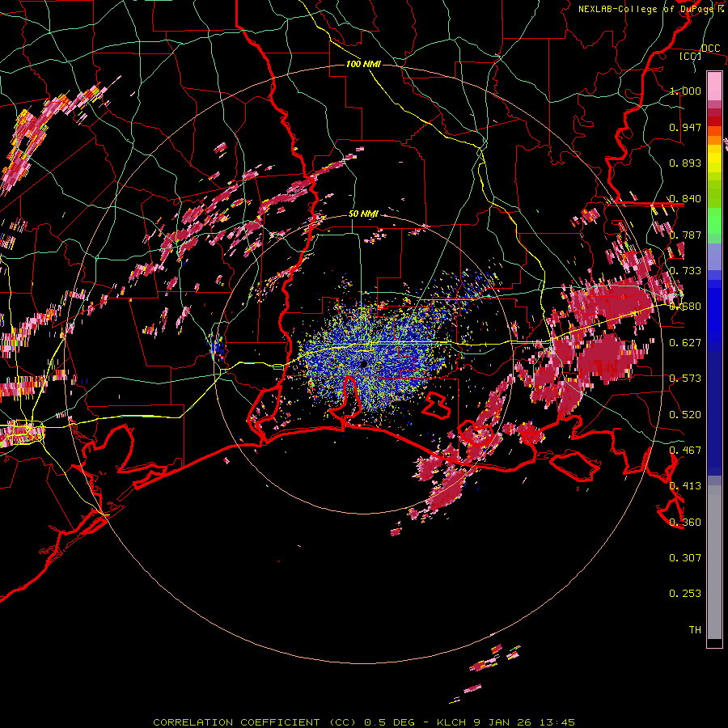This screenshot has width=728, height=728.
Task: Click the 0.520 scale value
Action: [x=685, y=415]
